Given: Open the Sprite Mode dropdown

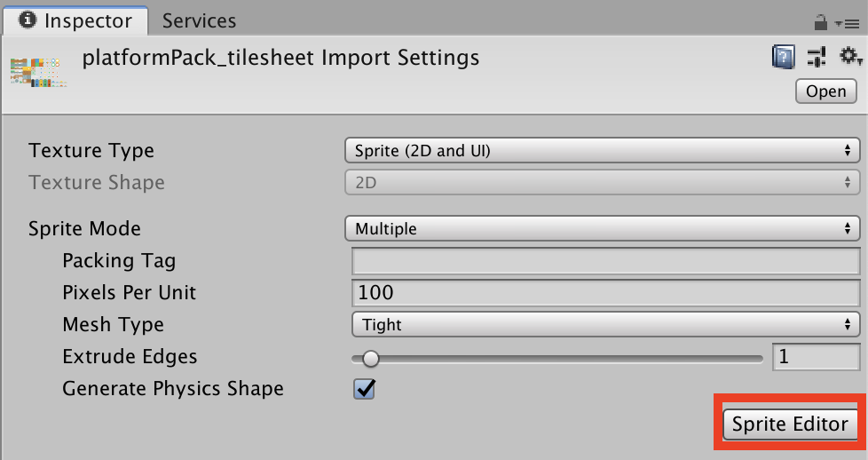Looking at the screenshot, I should (x=601, y=228).
